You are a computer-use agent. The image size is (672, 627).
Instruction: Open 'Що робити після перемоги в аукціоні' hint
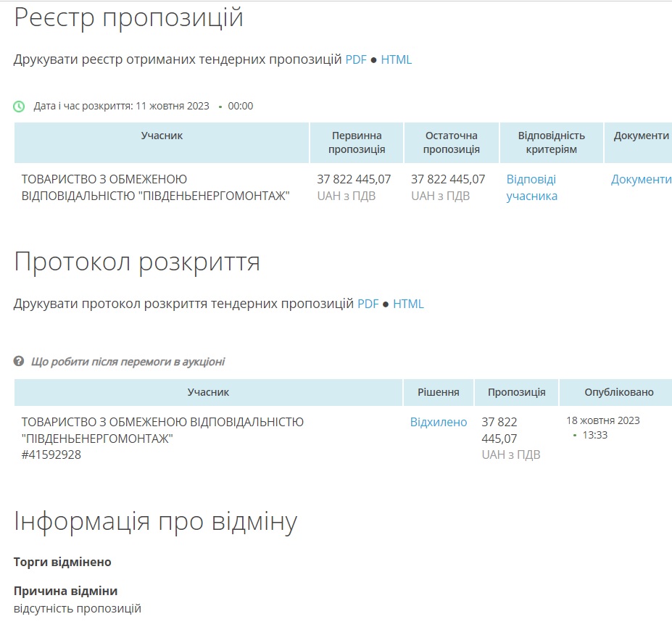coord(128,362)
